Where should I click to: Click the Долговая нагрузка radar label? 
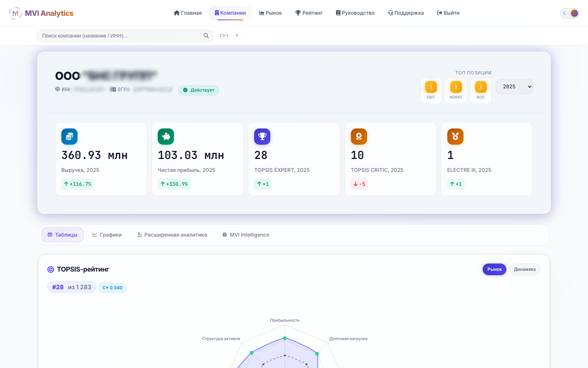[348, 339]
